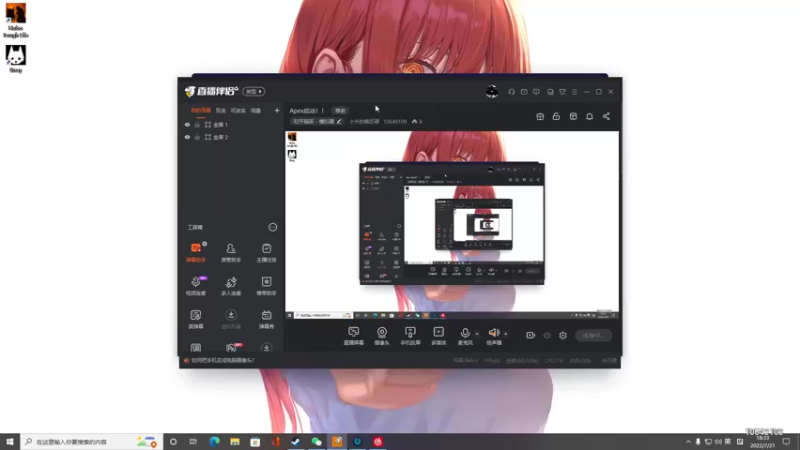Switch to the third scene tab
Viewport: 800px width, 450px height.
point(238,110)
